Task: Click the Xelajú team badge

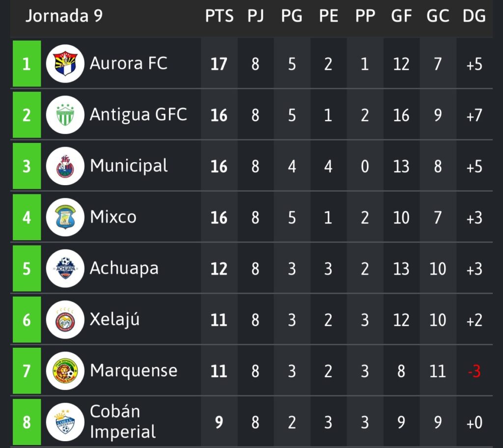Action: (x=65, y=320)
